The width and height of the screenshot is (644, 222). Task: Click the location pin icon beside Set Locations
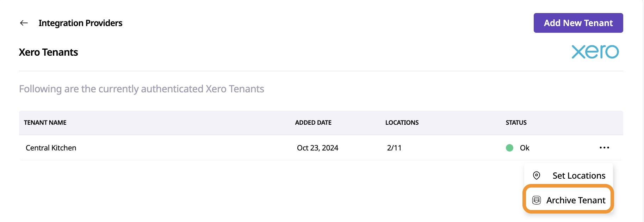click(x=537, y=175)
